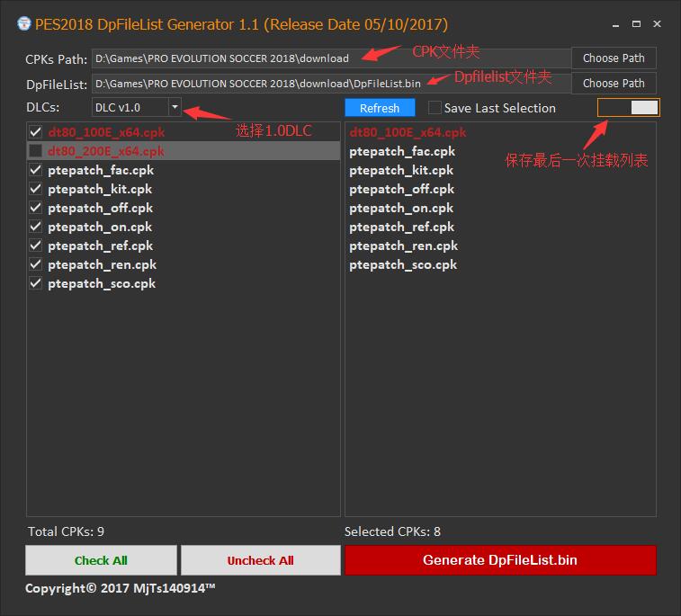Uncheck the ptepatch_sco.cpk checkbox
Screen dimensions: 681x616
[x=36, y=283]
